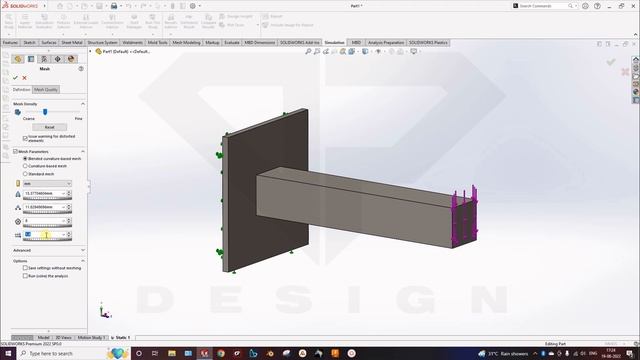Collapse the Options section

point(83,261)
